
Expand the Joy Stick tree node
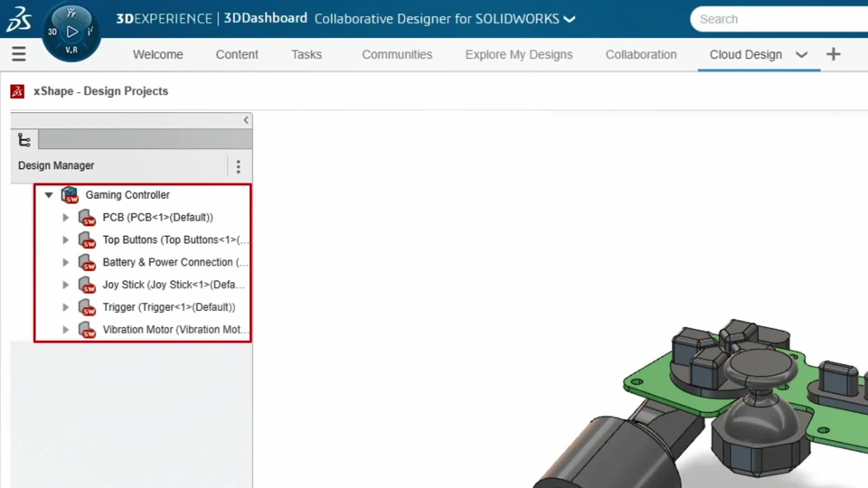point(65,285)
